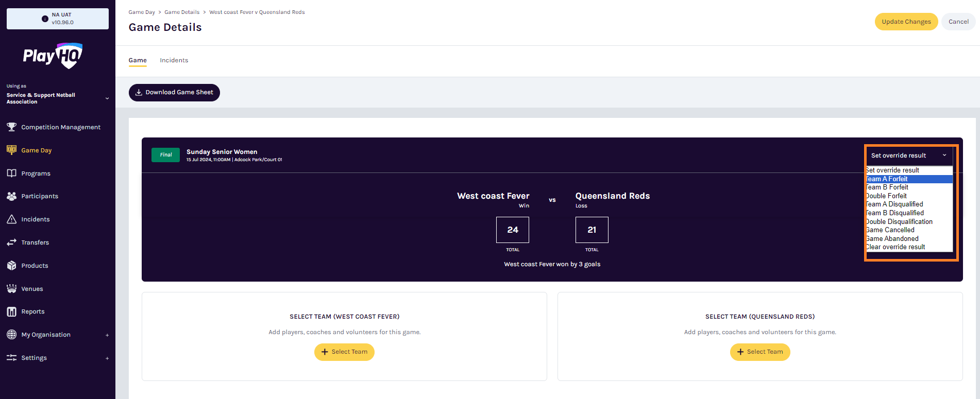Click plus icon for West Coast Fever team
The image size is (980, 399).
(325, 352)
